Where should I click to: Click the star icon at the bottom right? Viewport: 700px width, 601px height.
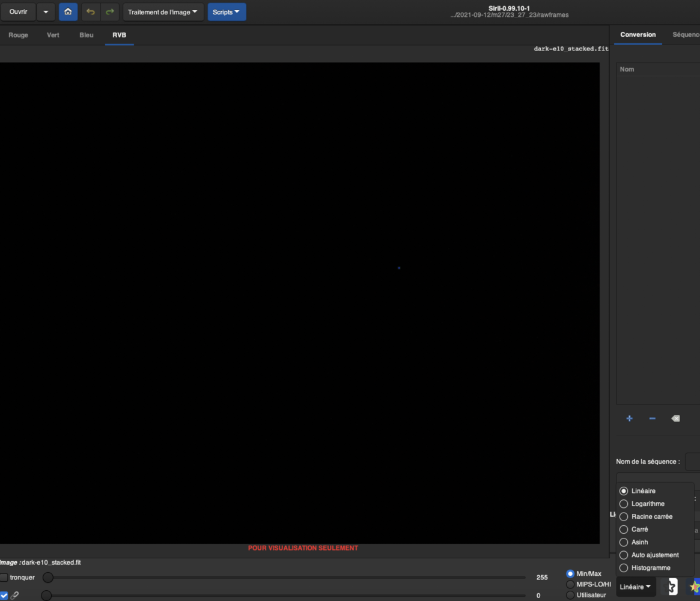coord(695,586)
